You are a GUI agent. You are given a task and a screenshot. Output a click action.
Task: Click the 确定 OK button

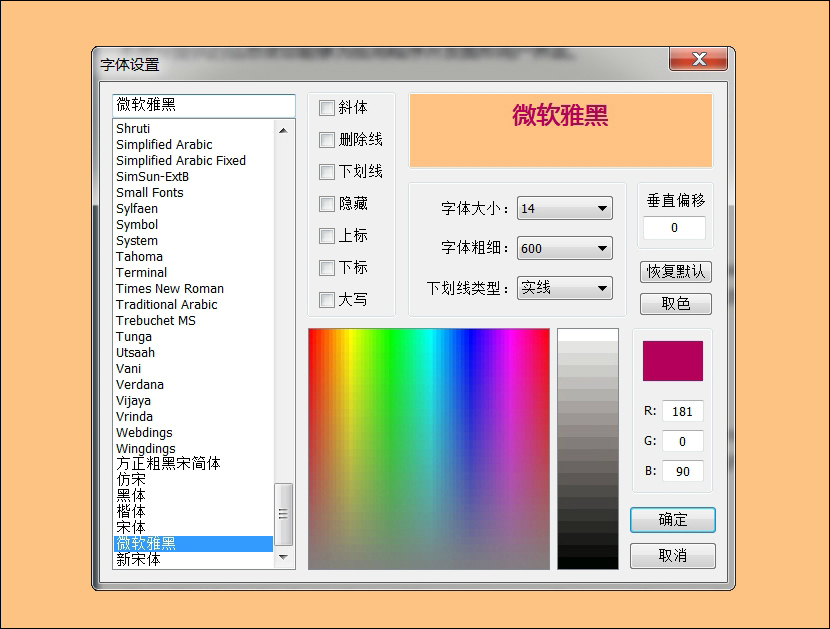[x=673, y=520]
